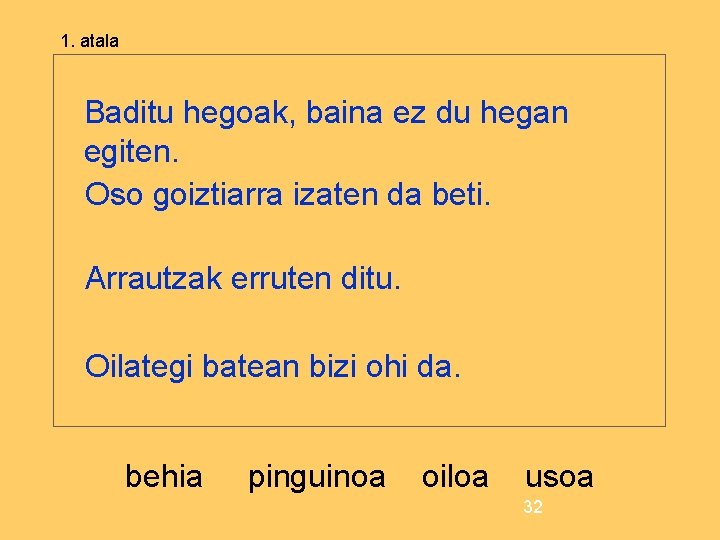Click the word "beti." in the second clue
The width and height of the screenshot is (720, 540).
(462, 194)
